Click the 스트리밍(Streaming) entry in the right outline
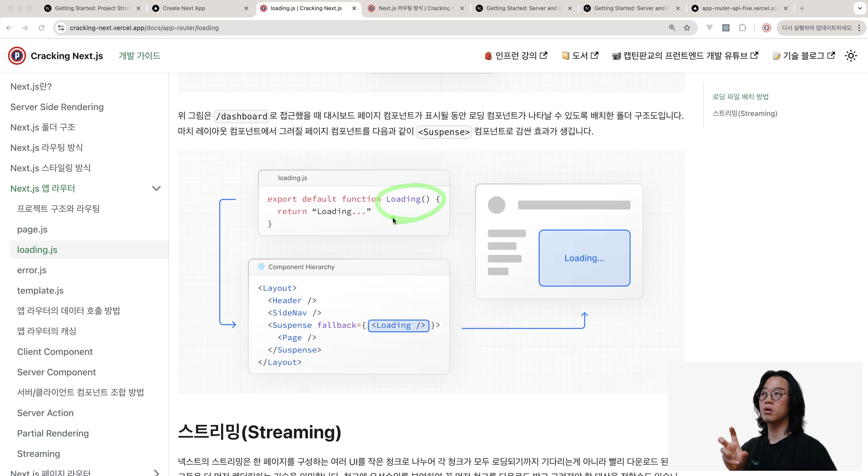 coord(744,113)
